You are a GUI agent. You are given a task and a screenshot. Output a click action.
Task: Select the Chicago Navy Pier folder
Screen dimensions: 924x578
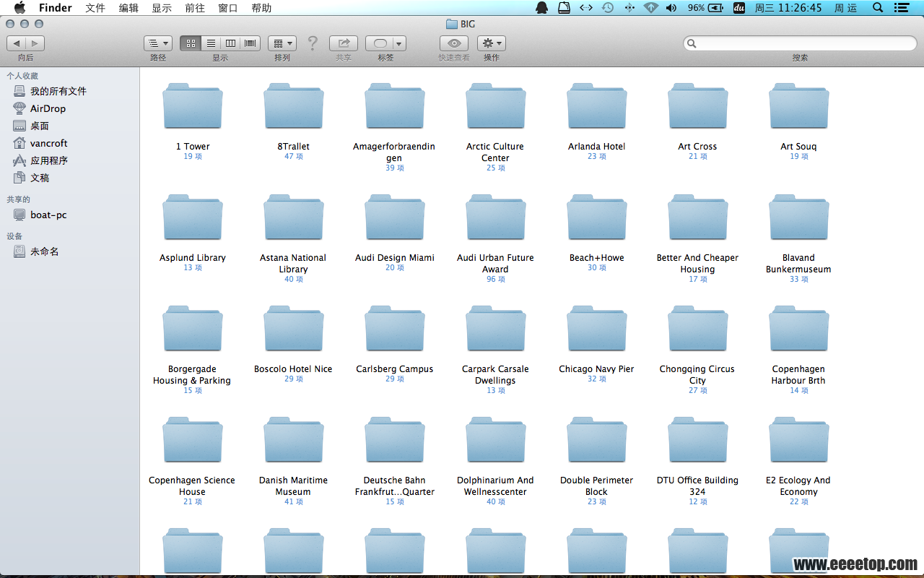tap(596, 328)
